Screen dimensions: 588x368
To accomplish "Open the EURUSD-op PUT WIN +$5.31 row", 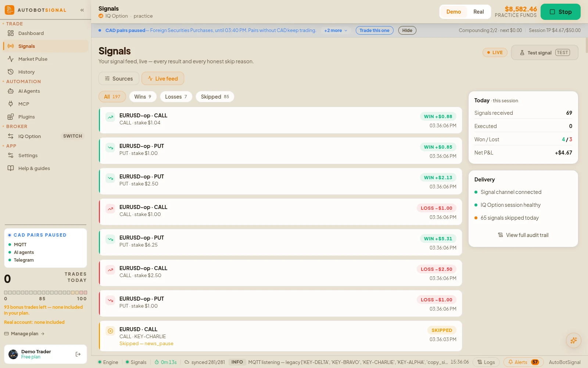I will pyautogui.click(x=280, y=243).
